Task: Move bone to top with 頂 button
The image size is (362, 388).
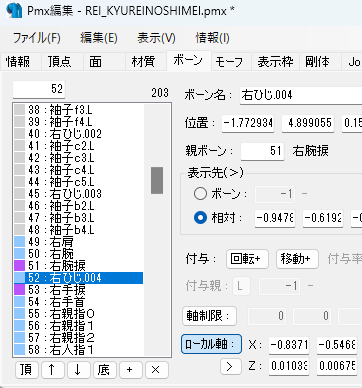Action: point(26,370)
